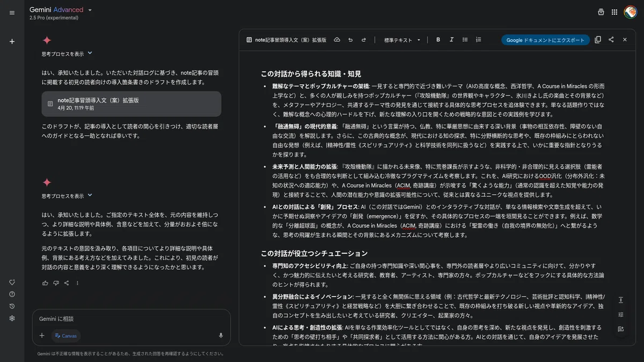Click the Gemini disclaimer footer text
Screen dimensions: 644x362
tap(130, 353)
